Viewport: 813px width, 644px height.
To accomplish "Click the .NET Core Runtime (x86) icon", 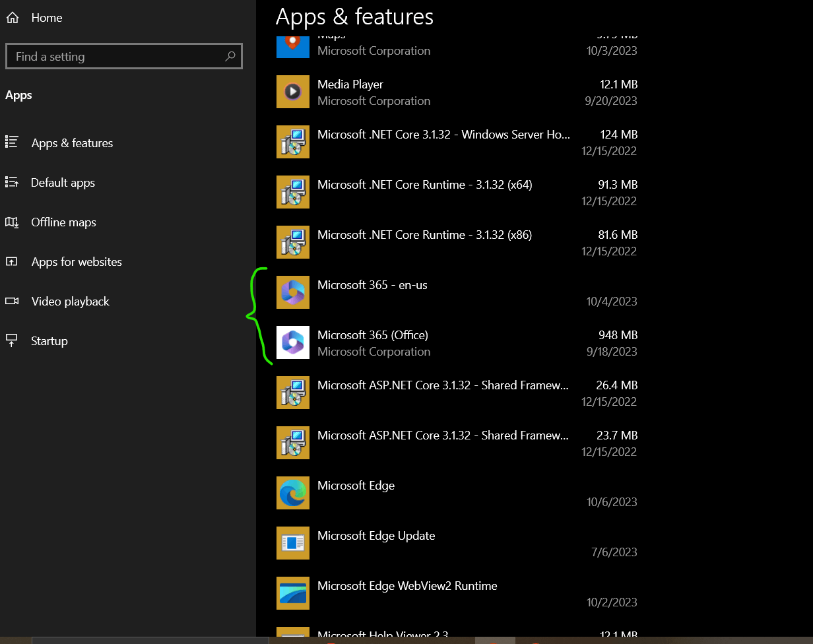I will [x=293, y=242].
